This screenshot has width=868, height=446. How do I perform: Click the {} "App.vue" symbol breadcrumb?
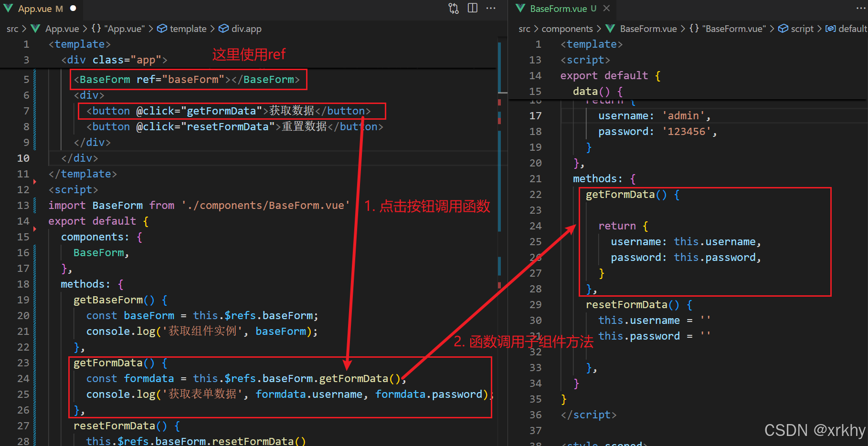point(117,29)
